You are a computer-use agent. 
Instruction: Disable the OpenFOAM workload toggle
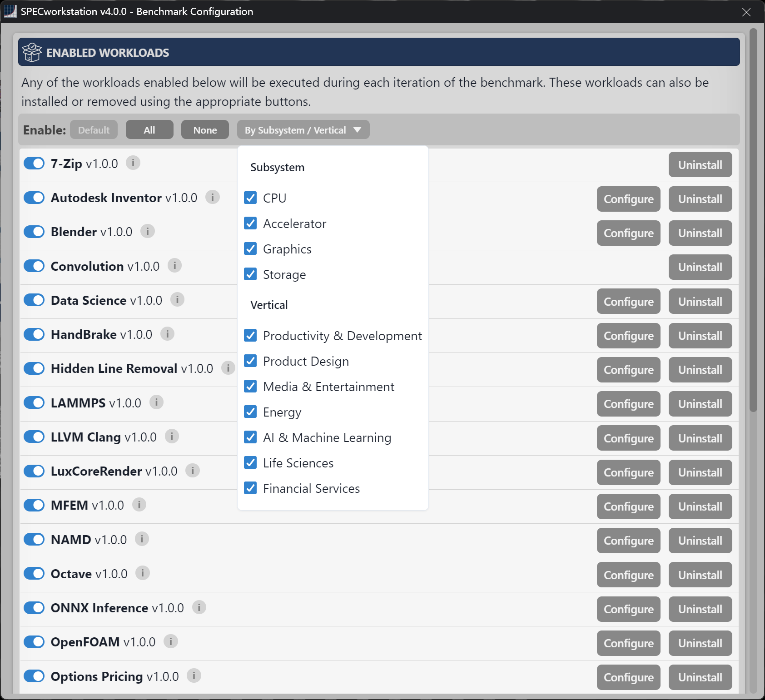[x=34, y=642]
